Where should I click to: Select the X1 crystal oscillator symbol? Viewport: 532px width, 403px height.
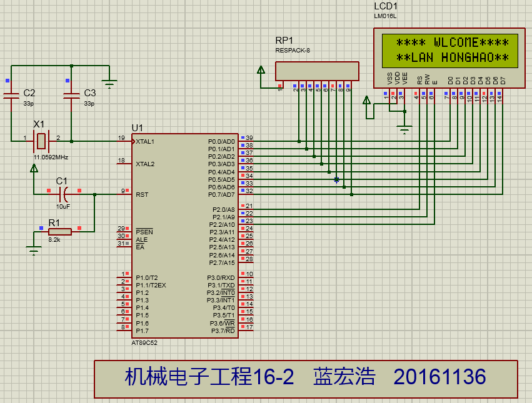pyautogui.click(x=41, y=141)
